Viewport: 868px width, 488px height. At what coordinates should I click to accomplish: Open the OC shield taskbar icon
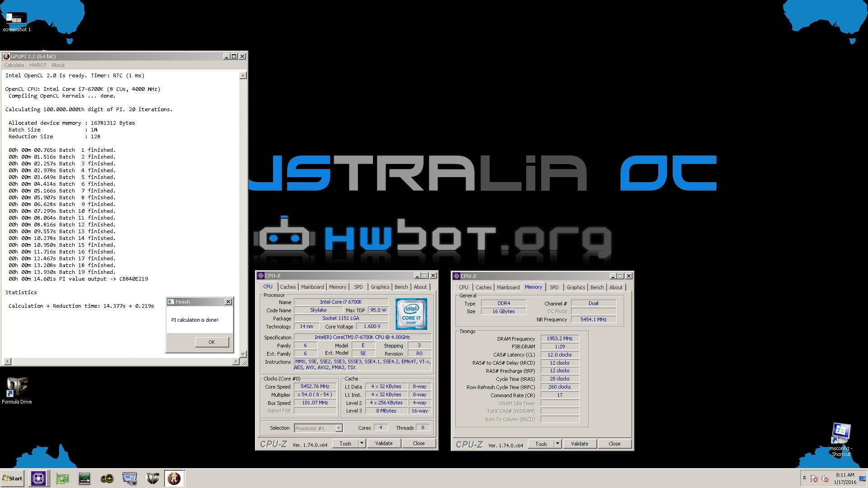152,478
